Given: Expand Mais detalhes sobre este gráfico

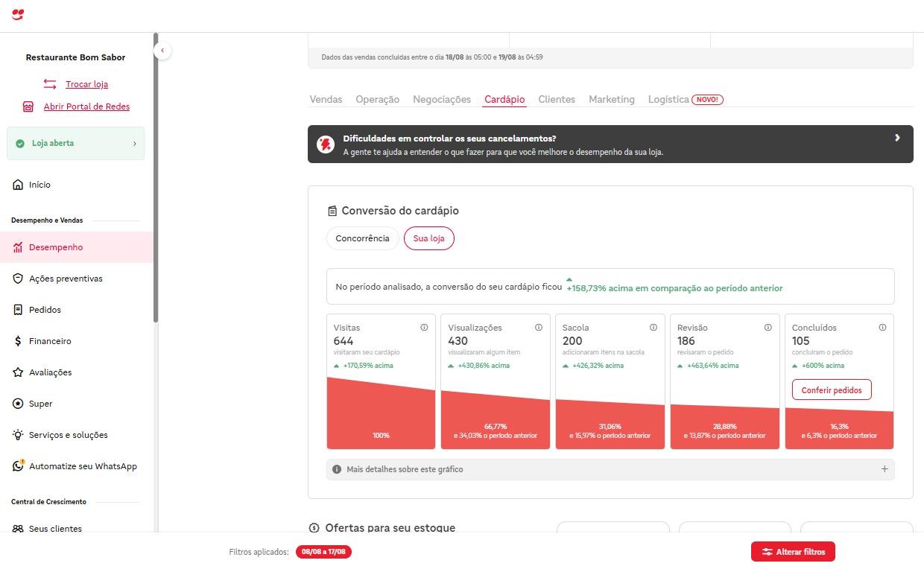Looking at the screenshot, I should coord(885,469).
